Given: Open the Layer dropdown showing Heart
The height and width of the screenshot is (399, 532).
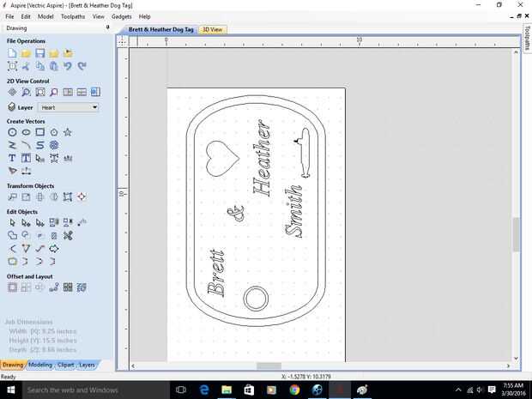Looking at the screenshot, I should click(x=68, y=107).
